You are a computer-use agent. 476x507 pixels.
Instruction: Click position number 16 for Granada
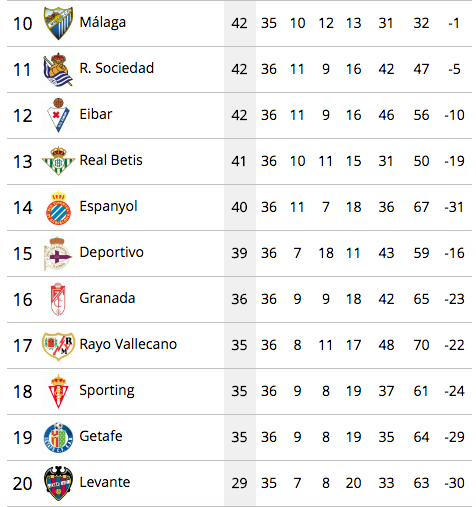(x=23, y=299)
